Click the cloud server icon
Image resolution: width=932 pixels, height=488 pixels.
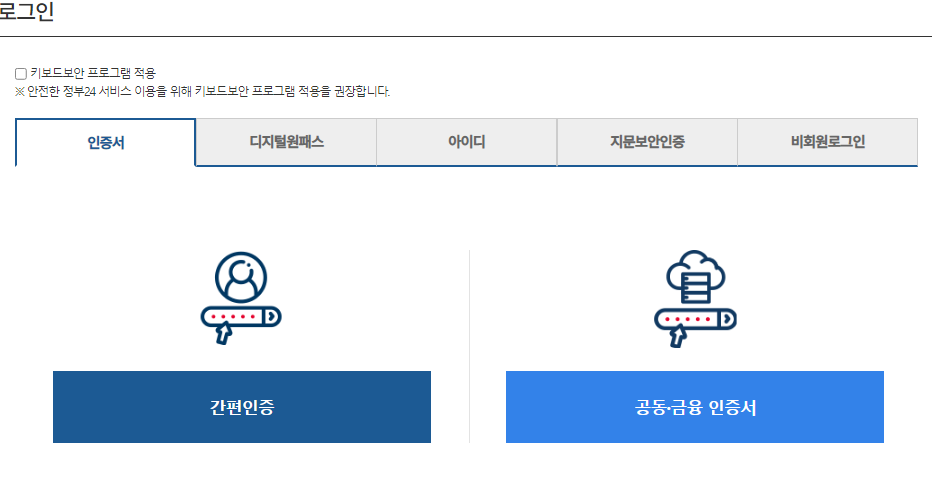pos(695,276)
